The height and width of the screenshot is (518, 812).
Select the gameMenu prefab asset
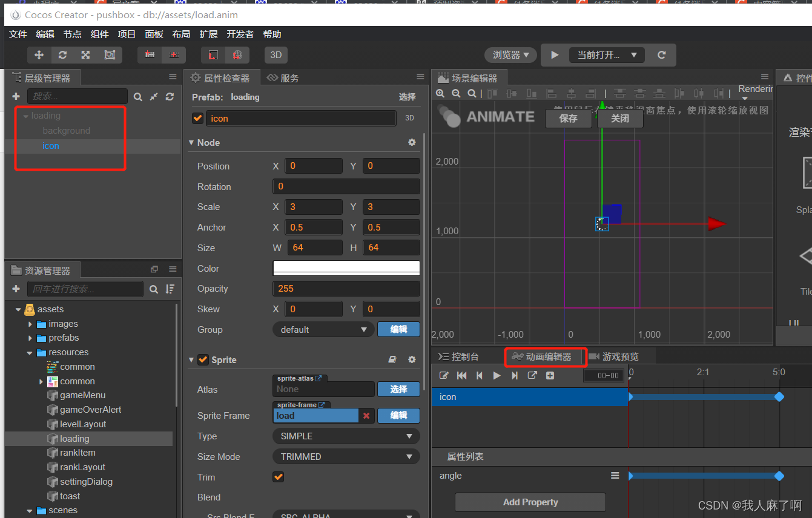tap(82, 395)
